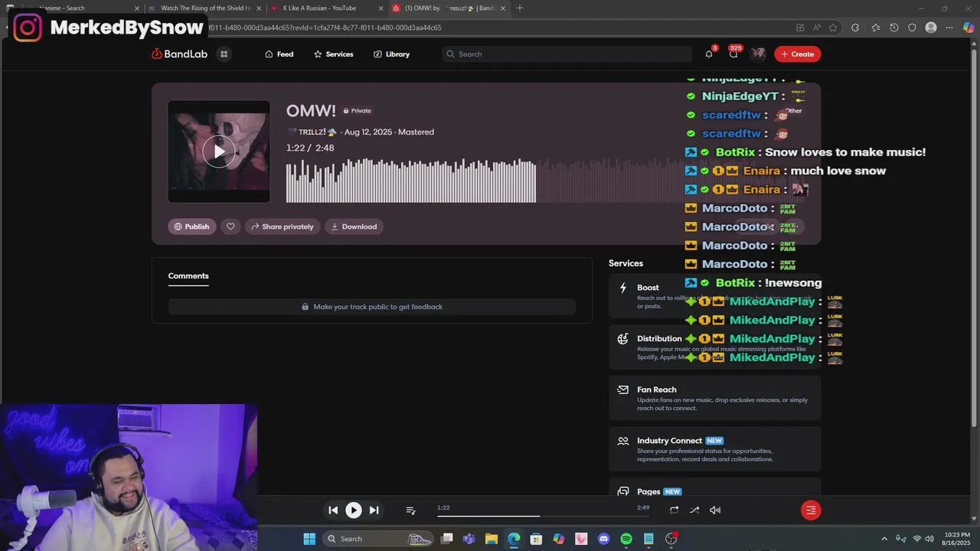Play OMW! from the cover thumbnail
Viewport: 980px width, 551px height.
219,152
